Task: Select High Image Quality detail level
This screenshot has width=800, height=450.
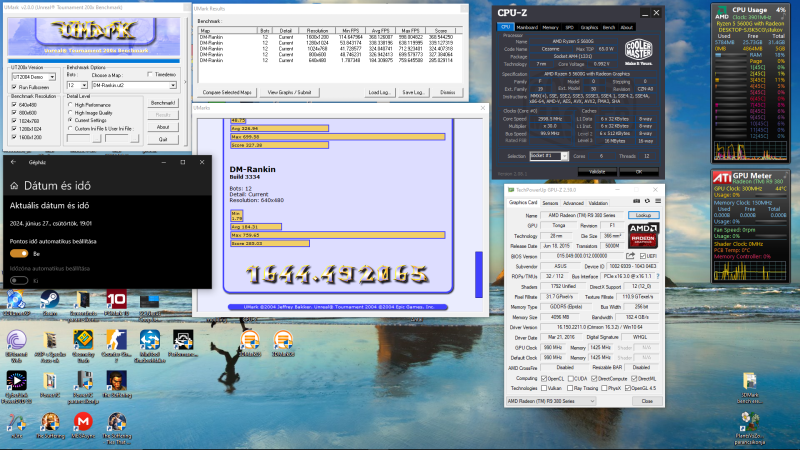Action: 70,113
